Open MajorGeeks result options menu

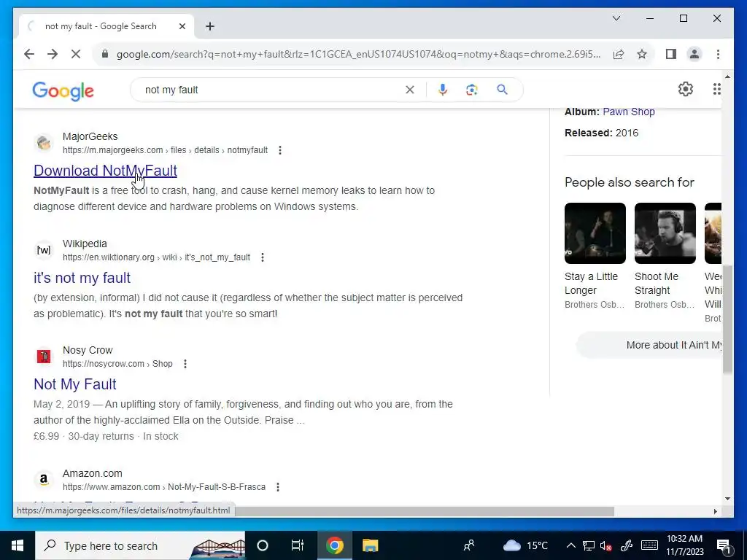pos(280,150)
